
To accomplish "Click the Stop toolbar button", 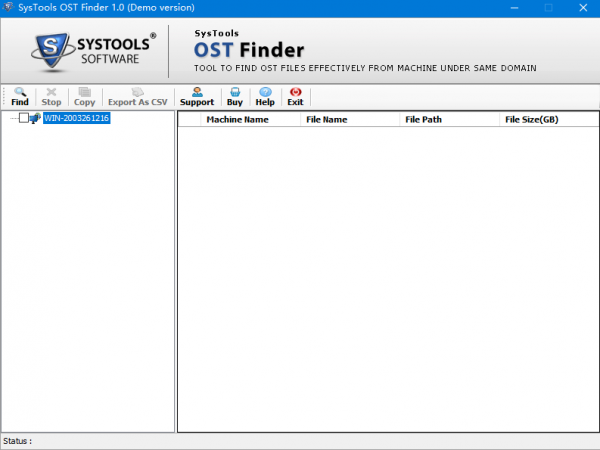I will coord(51,97).
